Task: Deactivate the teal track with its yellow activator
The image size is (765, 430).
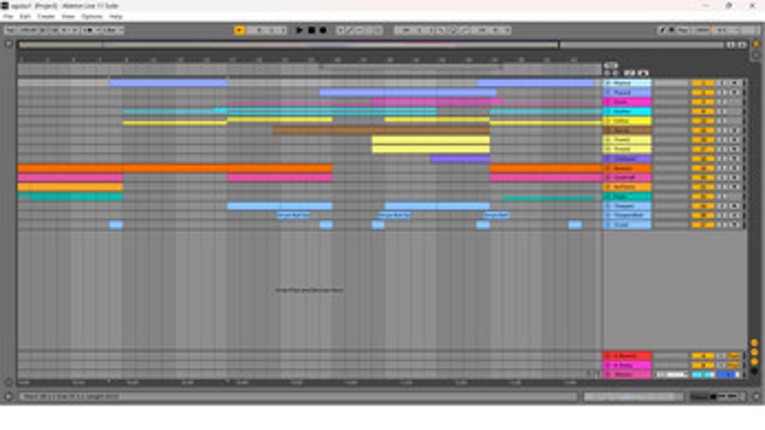Action: pyautogui.click(x=703, y=196)
